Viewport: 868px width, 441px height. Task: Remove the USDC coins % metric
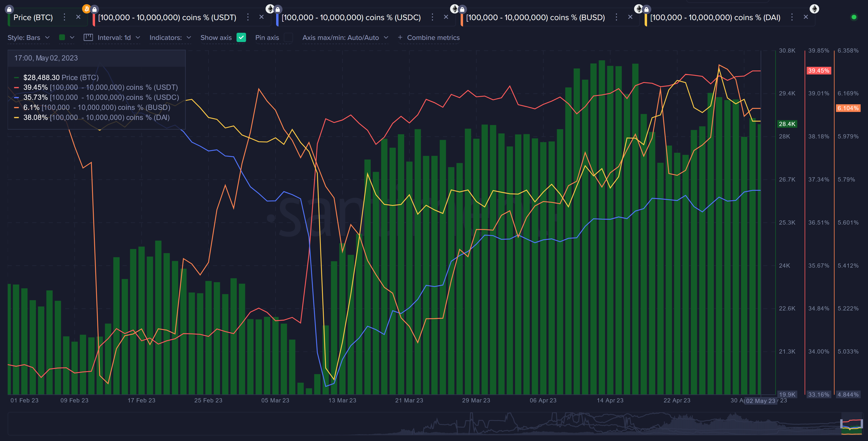click(x=446, y=17)
